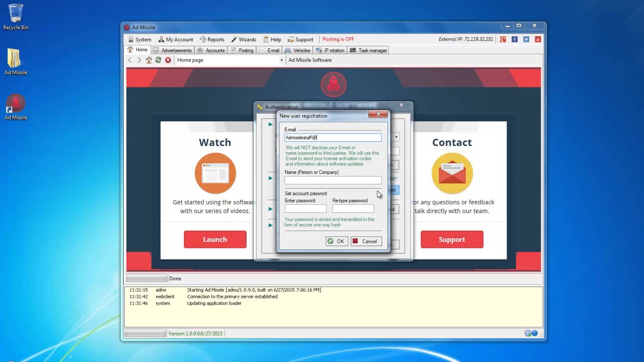Switch to the Home tab
This screenshot has width=644, height=362.
coord(137,50)
